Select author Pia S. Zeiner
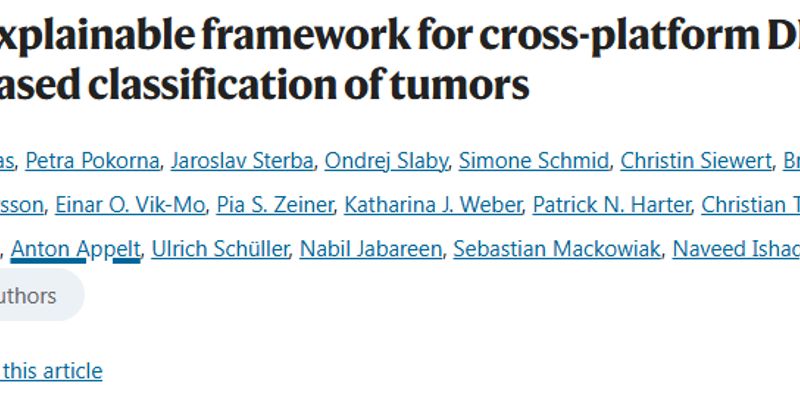 coord(275,205)
